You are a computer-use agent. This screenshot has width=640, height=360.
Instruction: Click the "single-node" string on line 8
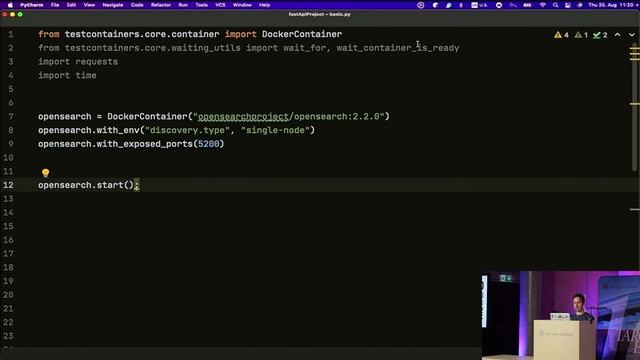(275, 130)
